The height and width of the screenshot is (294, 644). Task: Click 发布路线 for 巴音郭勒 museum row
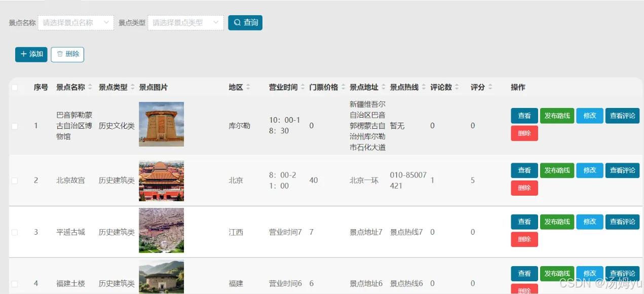[x=557, y=116]
